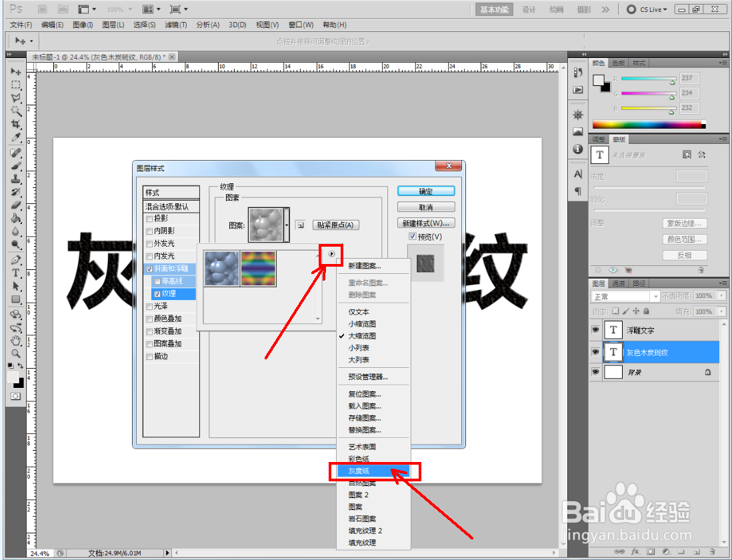Open the layer opacity 100% dropdown arrow

pyautogui.click(x=722, y=295)
